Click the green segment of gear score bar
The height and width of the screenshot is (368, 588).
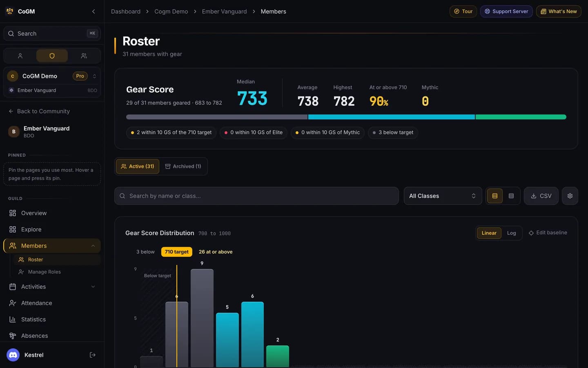(521, 117)
